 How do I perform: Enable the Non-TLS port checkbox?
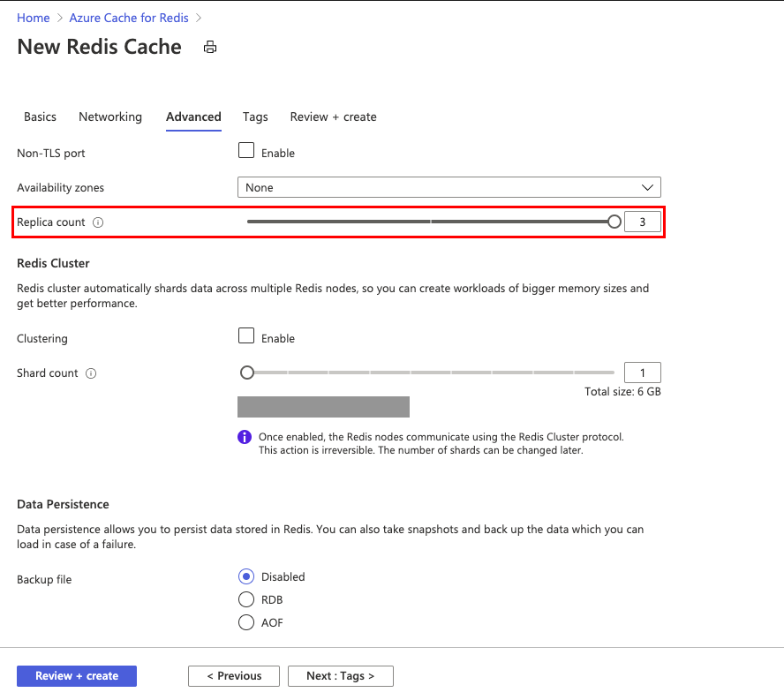point(246,150)
